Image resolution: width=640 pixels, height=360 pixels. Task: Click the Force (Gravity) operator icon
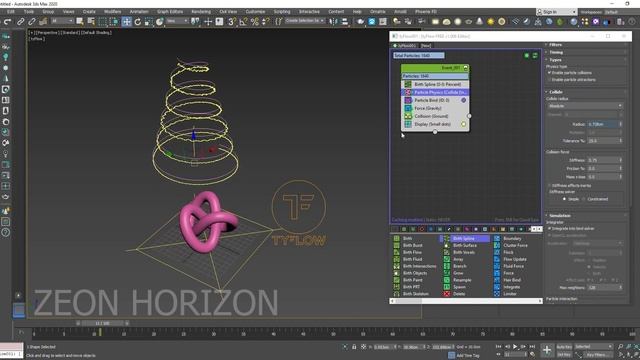point(408,108)
